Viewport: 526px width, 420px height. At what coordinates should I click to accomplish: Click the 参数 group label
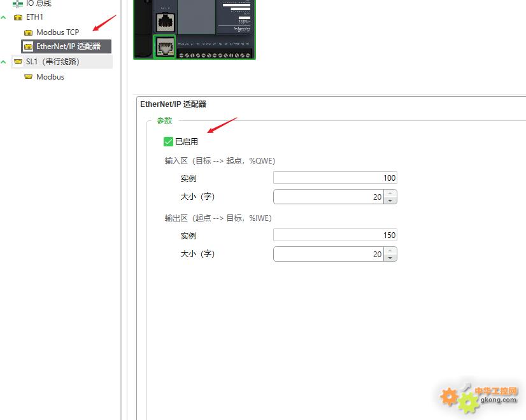tap(164, 121)
